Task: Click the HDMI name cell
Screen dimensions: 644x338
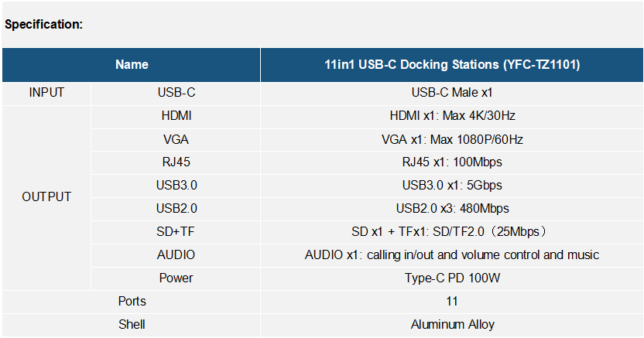Action: [x=176, y=117]
